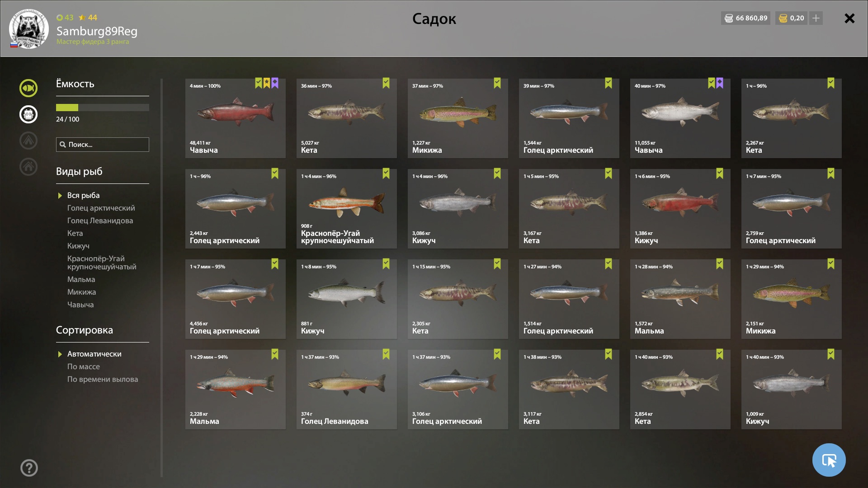Select Автоматически sorting option
868x488 pixels.
(94, 354)
